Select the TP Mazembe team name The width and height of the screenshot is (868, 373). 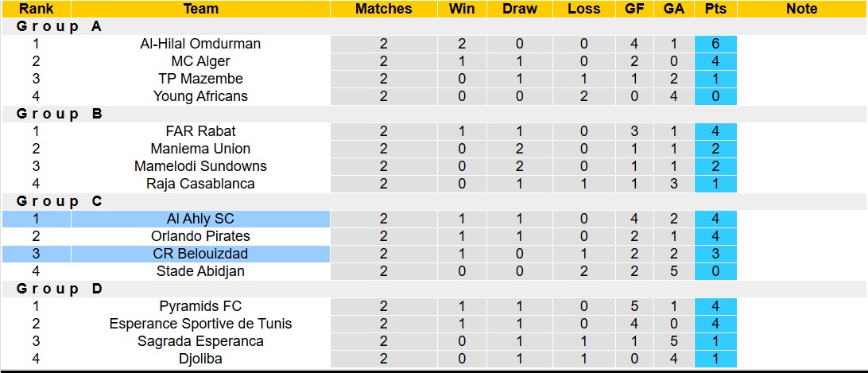pyautogui.click(x=200, y=79)
